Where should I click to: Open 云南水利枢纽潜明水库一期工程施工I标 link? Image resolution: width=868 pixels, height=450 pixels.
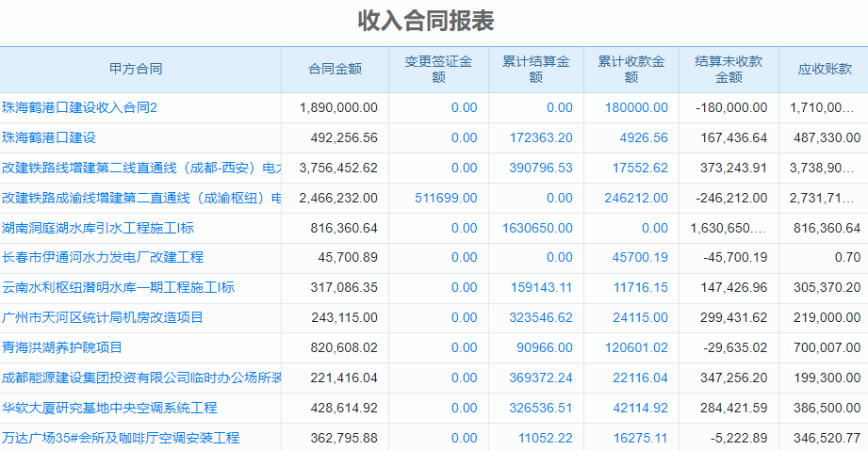point(118,287)
